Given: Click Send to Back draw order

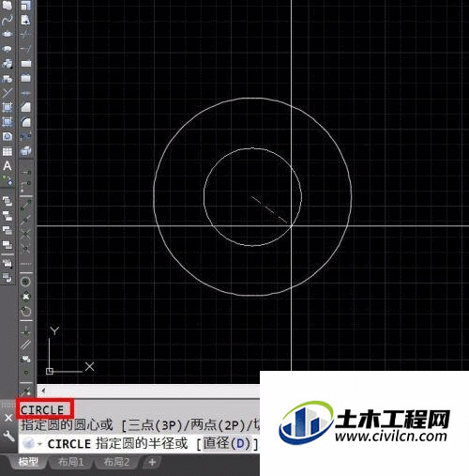Looking at the screenshot, I should pyautogui.click(x=8, y=216).
